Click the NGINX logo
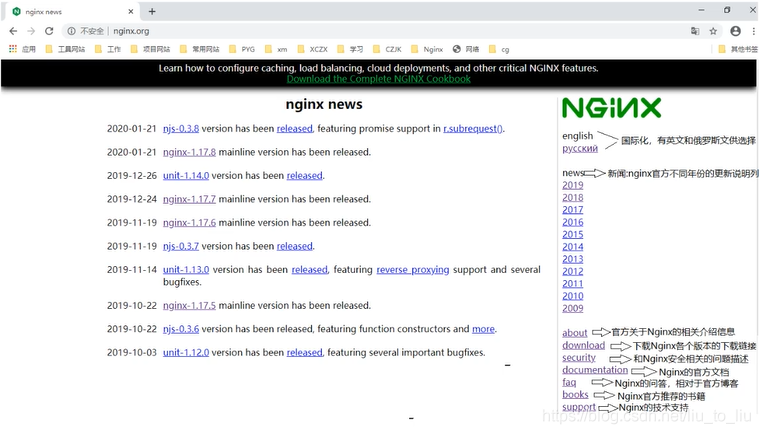This screenshot has height=434, width=760. click(612, 108)
